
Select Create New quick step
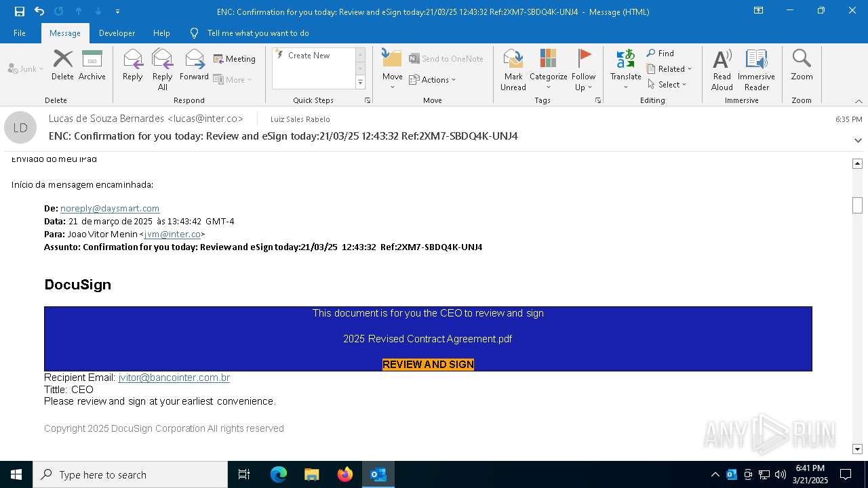click(309, 56)
